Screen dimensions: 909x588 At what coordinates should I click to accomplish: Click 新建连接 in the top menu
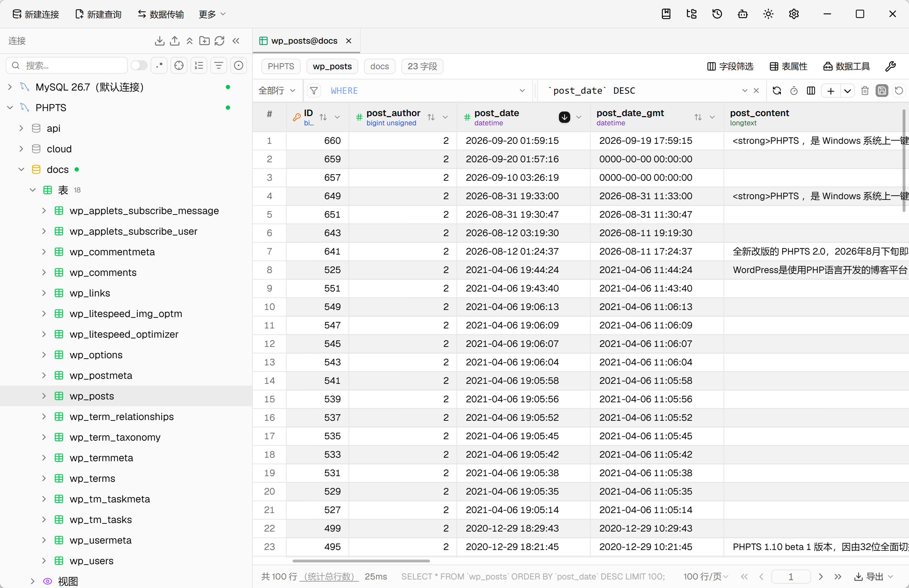point(36,14)
